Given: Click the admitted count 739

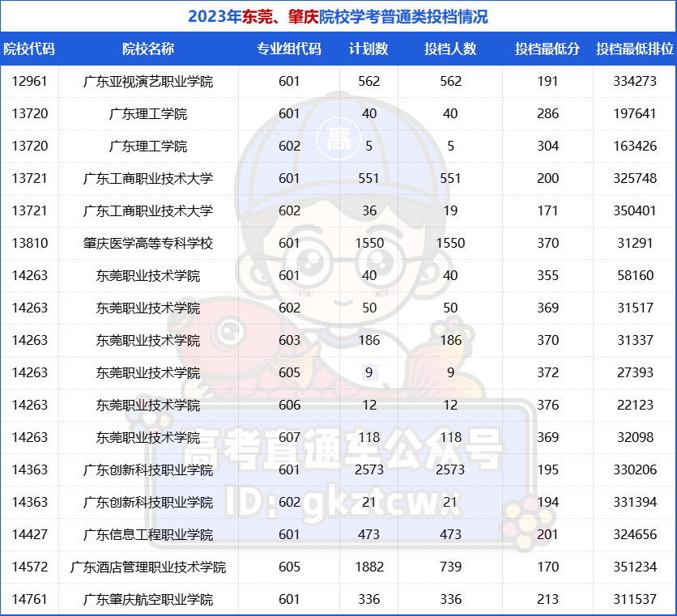Looking at the screenshot, I should tap(450, 567).
